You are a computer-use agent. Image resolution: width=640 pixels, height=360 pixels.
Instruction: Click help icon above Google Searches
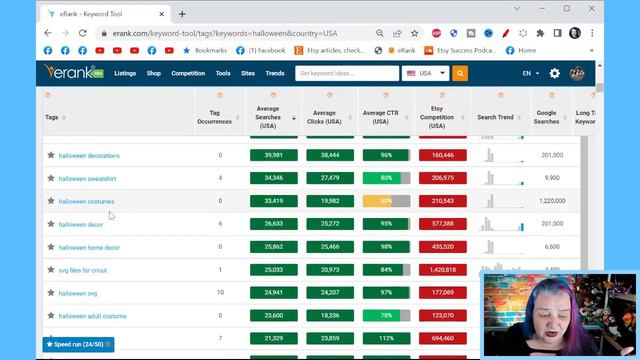(552, 95)
